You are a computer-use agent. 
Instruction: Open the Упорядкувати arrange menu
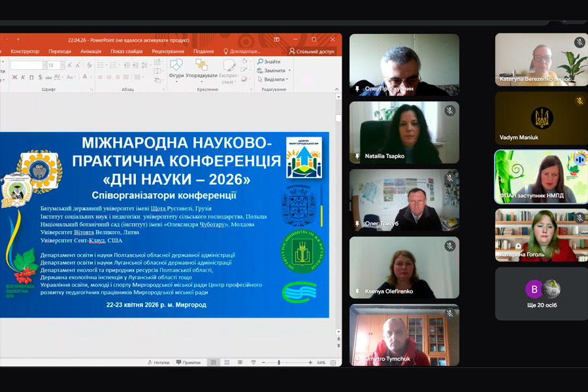click(201, 71)
